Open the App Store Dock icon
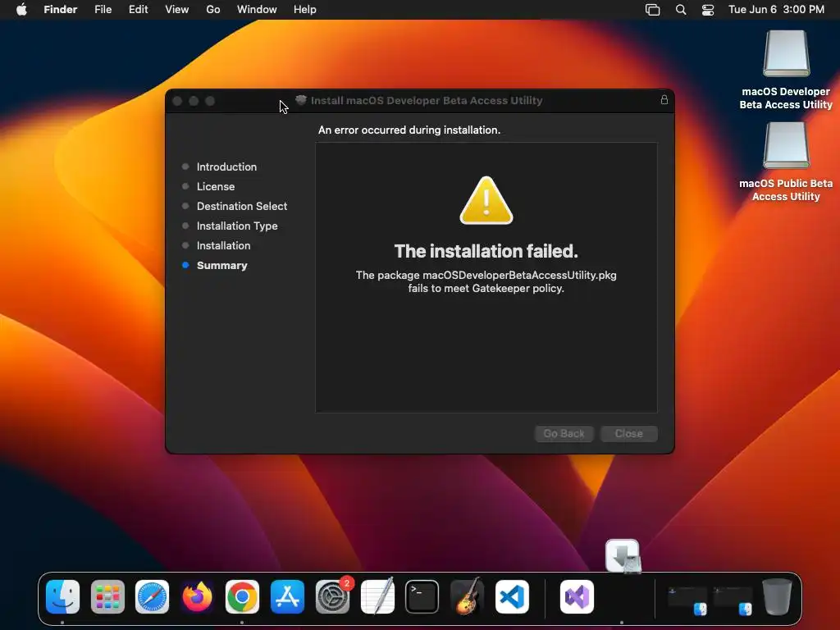The width and height of the screenshot is (840, 630). click(x=287, y=596)
